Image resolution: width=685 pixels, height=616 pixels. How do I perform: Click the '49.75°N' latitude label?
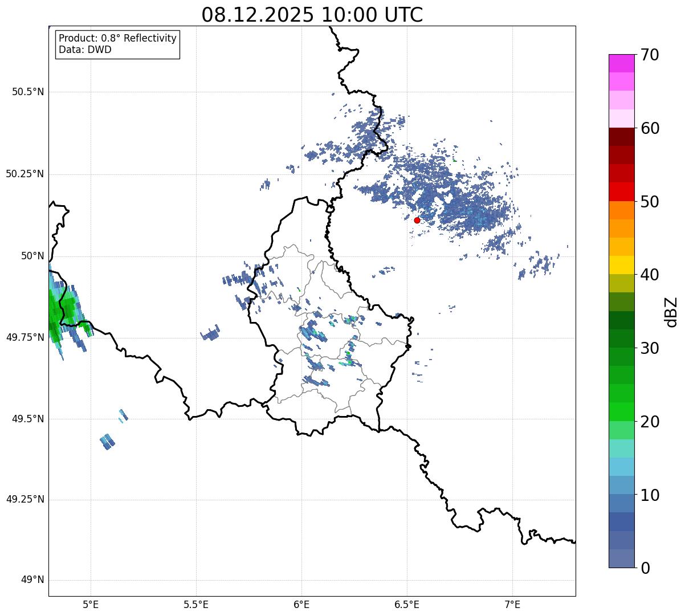(x=25, y=337)
